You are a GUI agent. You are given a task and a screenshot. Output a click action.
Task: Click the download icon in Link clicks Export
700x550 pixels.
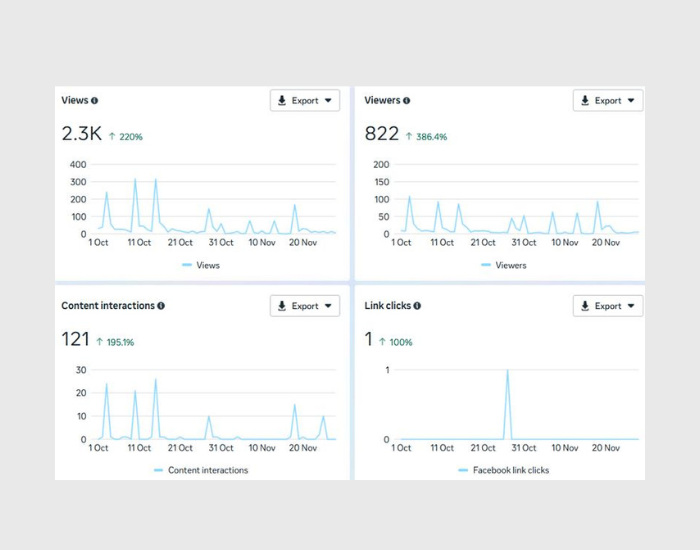(x=585, y=306)
